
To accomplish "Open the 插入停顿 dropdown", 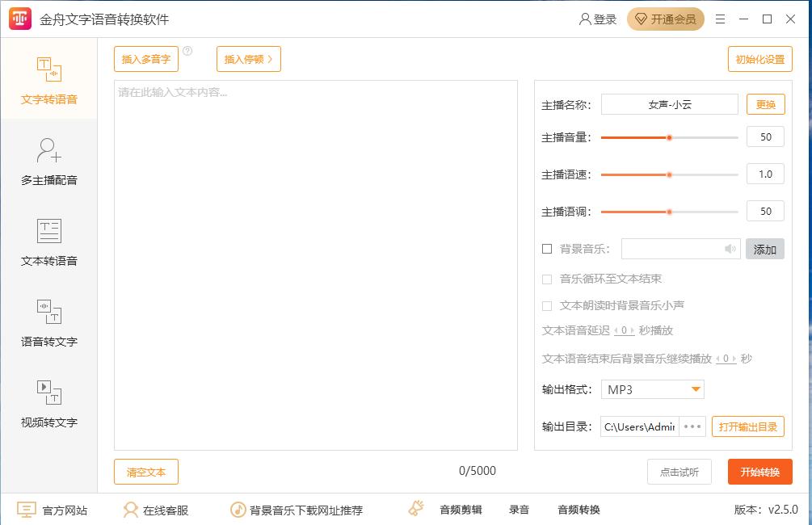I will (x=248, y=59).
